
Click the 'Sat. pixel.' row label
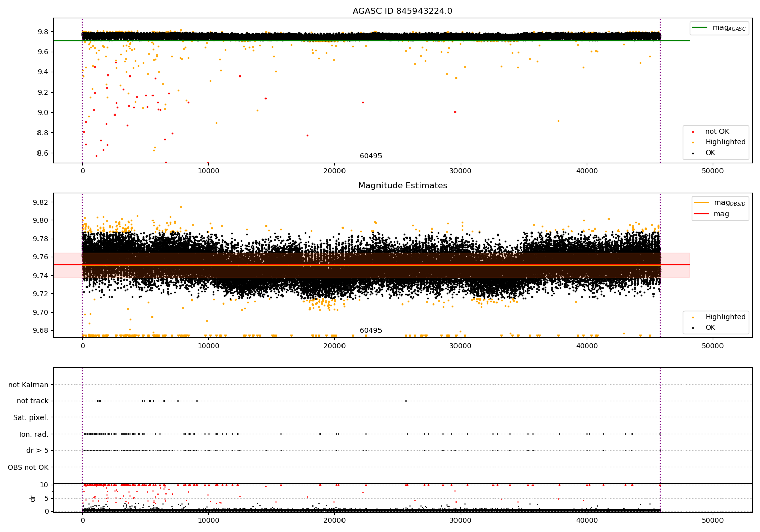[x=31, y=417]
